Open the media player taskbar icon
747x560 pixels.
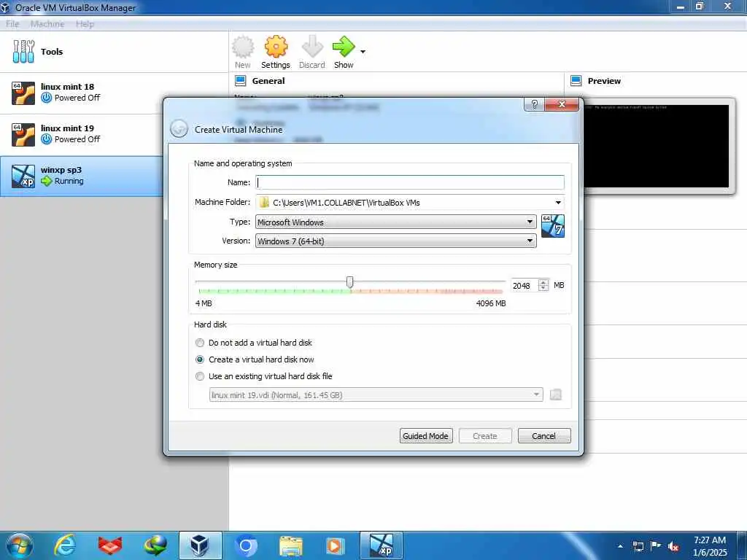coord(335,546)
